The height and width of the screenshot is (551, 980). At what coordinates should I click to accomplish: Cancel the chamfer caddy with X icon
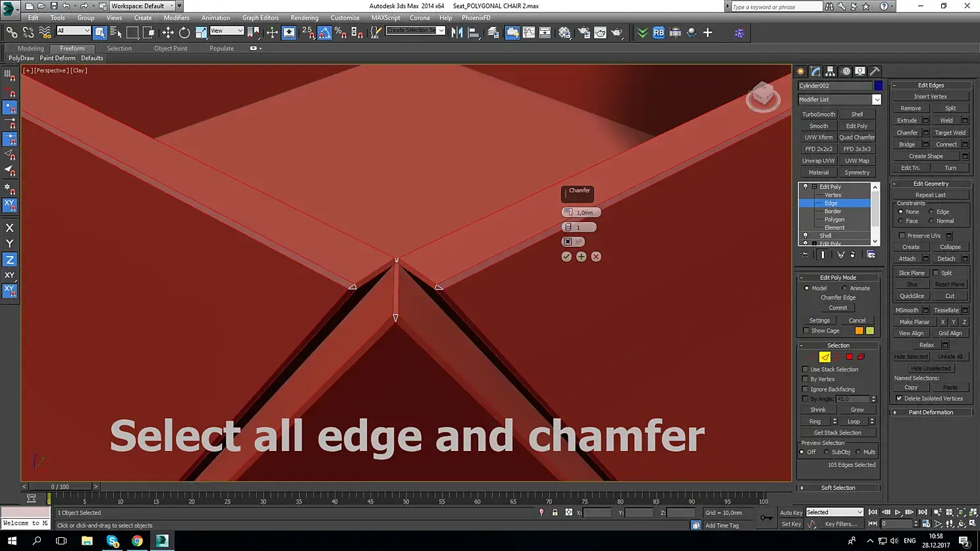pos(596,257)
